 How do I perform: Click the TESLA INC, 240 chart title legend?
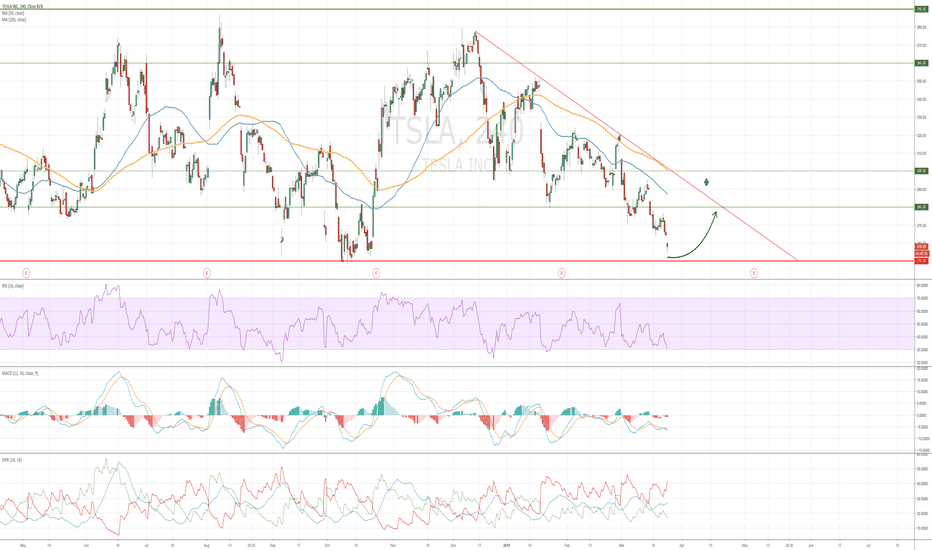21,7
